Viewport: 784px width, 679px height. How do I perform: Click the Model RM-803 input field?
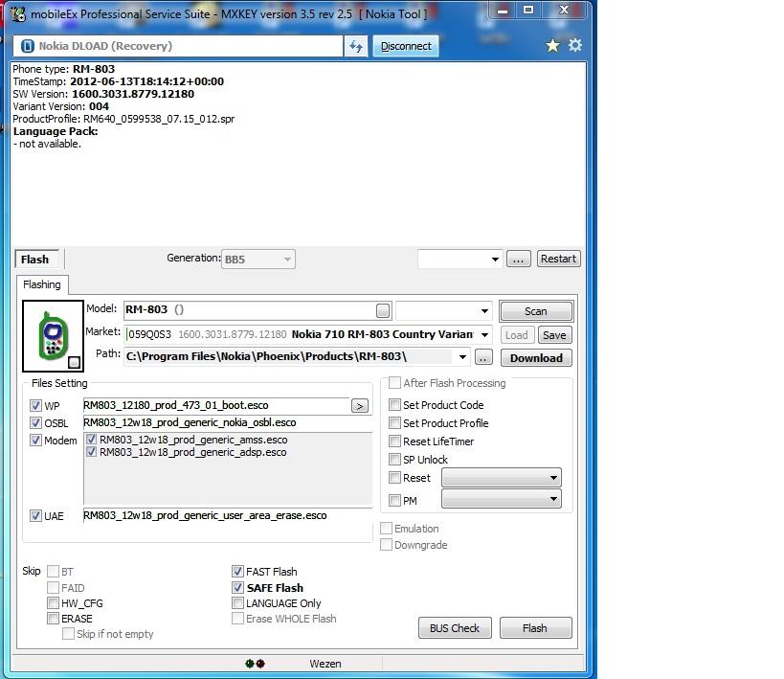pyautogui.click(x=258, y=310)
